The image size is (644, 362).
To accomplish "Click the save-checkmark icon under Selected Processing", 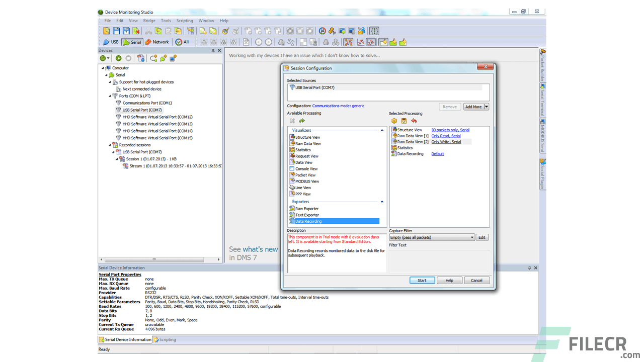I will (x=404, y=121).
